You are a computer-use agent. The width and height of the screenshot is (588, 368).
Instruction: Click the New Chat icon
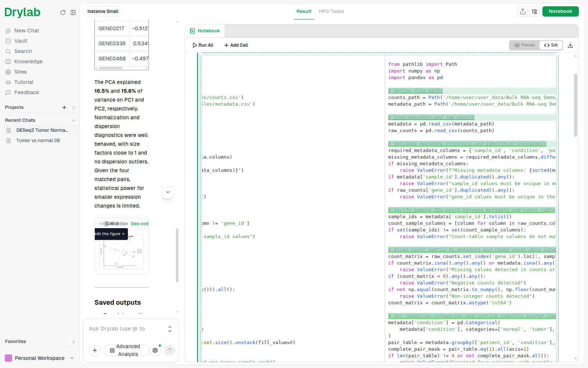[x=8, y=31]
